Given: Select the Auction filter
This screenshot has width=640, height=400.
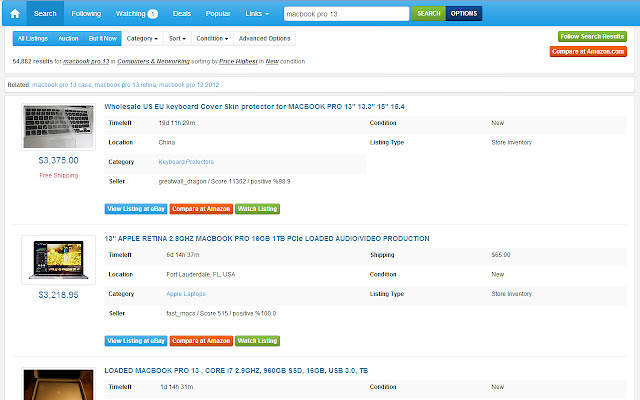Looking at the screenshot, I should pyautogui.click(x=68, y=38).
